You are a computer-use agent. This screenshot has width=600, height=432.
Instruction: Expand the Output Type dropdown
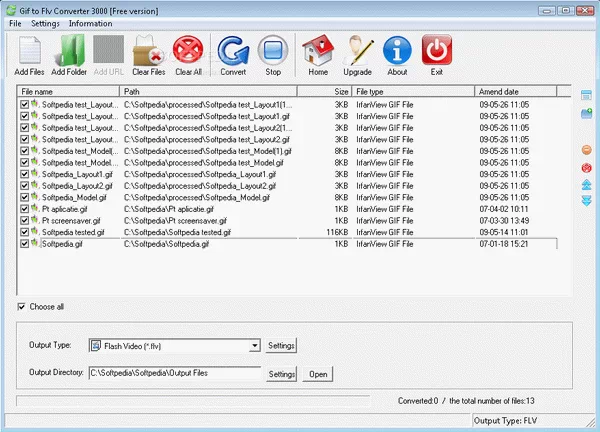pos(255,346)
